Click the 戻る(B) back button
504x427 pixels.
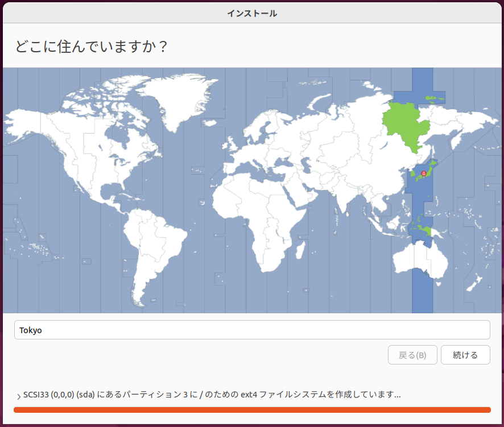point(412,355)
